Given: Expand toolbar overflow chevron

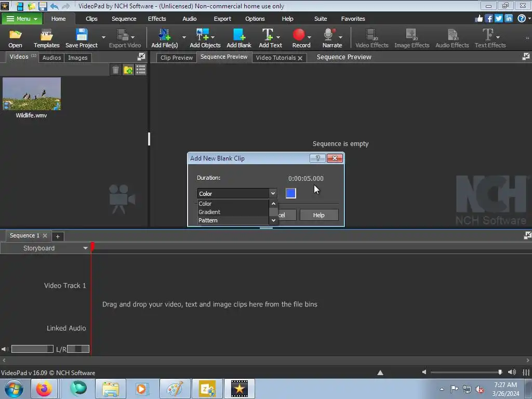Looking at the screenshot, I should (x=527, y=38).
